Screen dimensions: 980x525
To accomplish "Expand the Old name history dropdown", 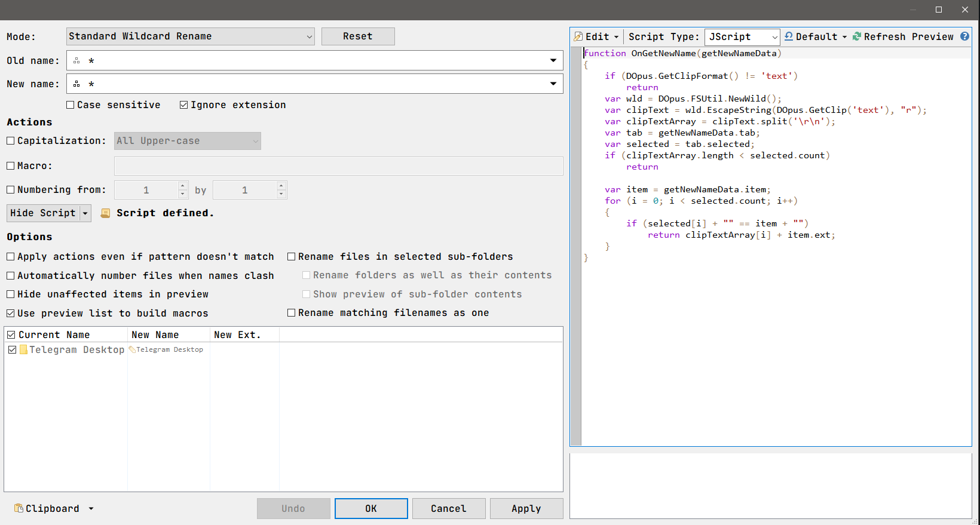I will coord(553,60).
